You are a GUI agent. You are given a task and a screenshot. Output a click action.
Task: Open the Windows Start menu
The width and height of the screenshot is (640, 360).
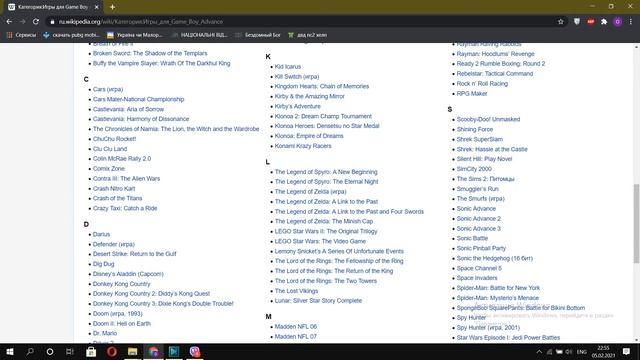click(10, 351)
